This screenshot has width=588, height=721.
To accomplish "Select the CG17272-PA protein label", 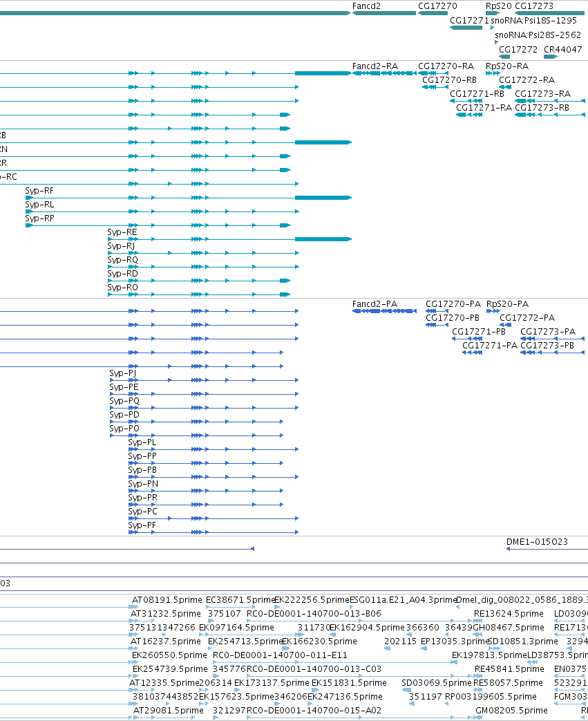I will click(527, 318).
